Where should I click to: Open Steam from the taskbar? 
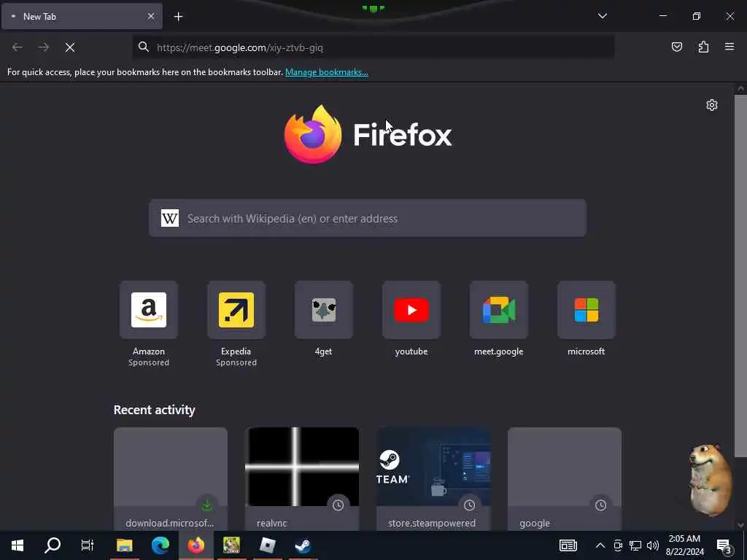(303, 545)
